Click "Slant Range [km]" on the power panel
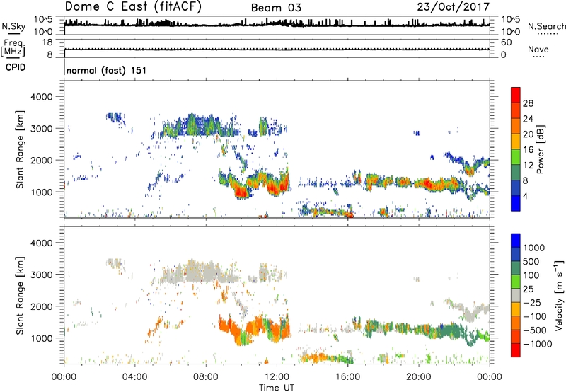This screenshot has width=566, height=392. click(x=20, y=149)
